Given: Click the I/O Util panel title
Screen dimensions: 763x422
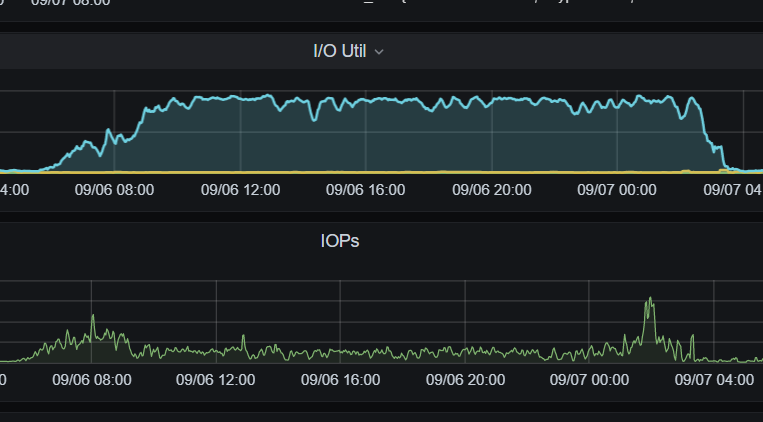Looking at the screenshot, I should coord(340,51).
